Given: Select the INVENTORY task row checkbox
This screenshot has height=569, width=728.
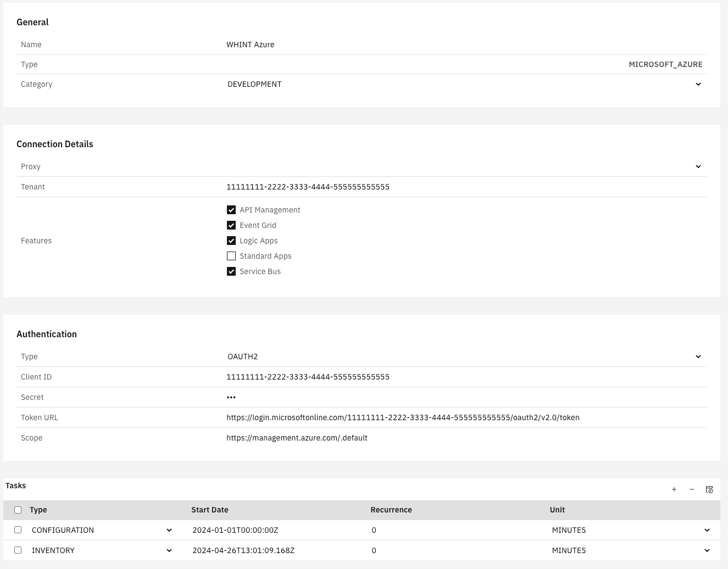Looking at the screenshot, I should (x=18, y=550).
